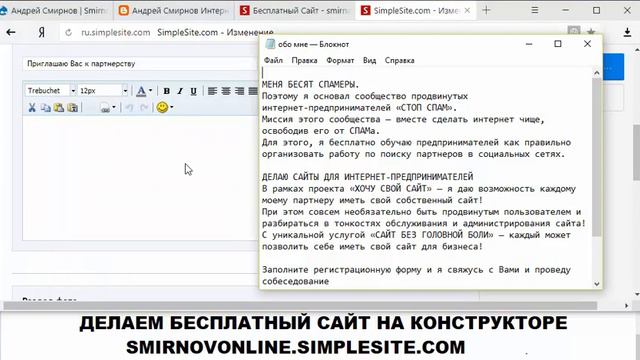Align text right in the editor
Screen dimensions: 640x360
[x=240, y=91]
